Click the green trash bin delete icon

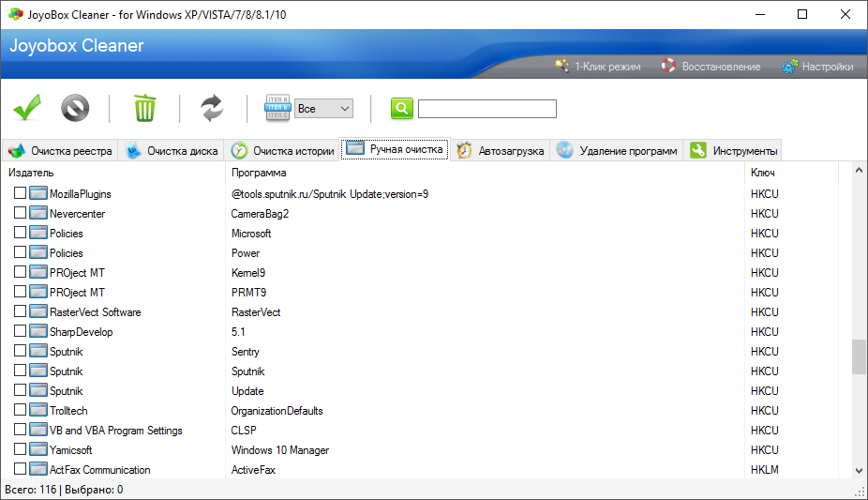click(144, 108)
